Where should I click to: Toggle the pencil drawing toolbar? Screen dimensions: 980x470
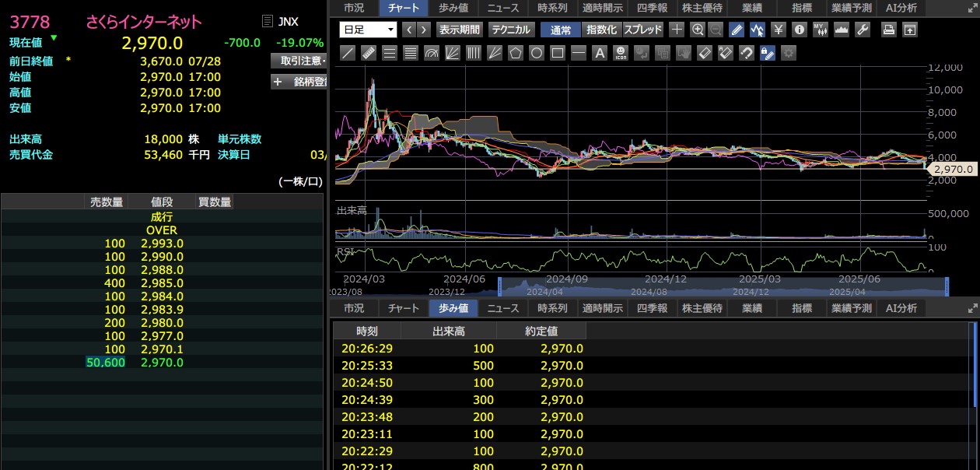click(737, 30)
